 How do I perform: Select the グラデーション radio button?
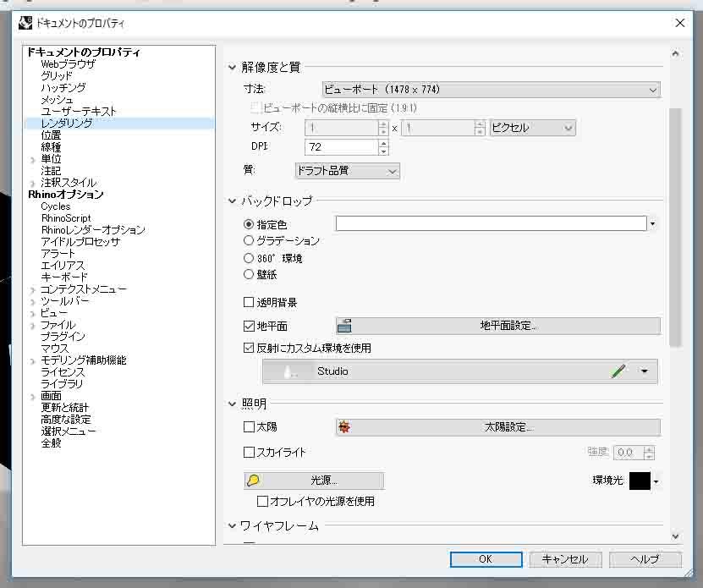[x=249, y=241]
